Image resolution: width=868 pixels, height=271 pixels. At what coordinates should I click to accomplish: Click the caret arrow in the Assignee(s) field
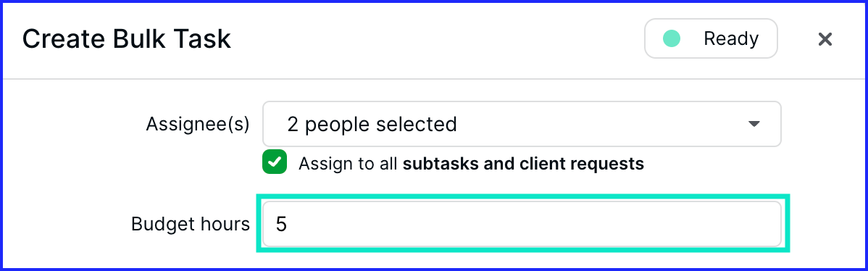754,124
